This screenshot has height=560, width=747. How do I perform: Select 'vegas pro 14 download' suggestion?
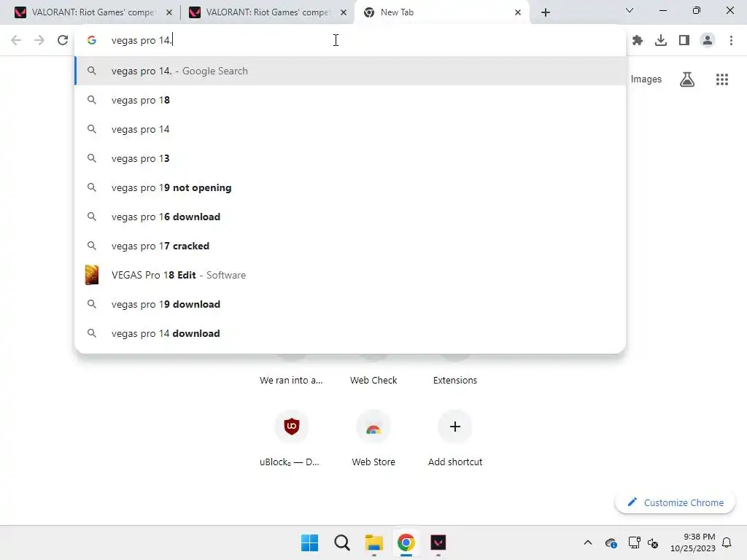350,333
